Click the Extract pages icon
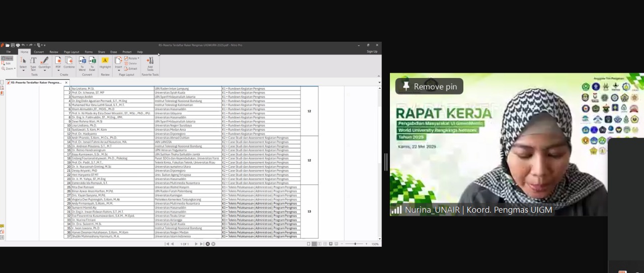644x273 pixels. click(130, 68)
